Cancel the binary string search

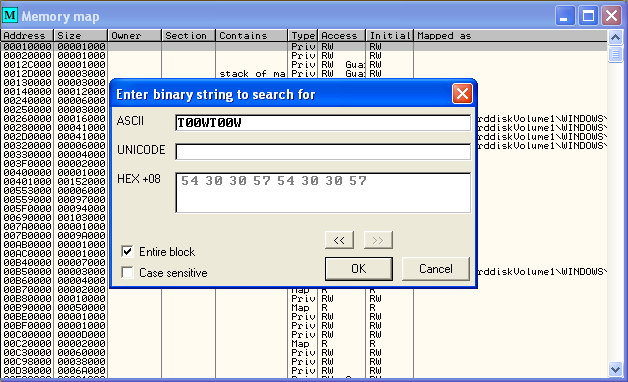click(x=436, y=269)
